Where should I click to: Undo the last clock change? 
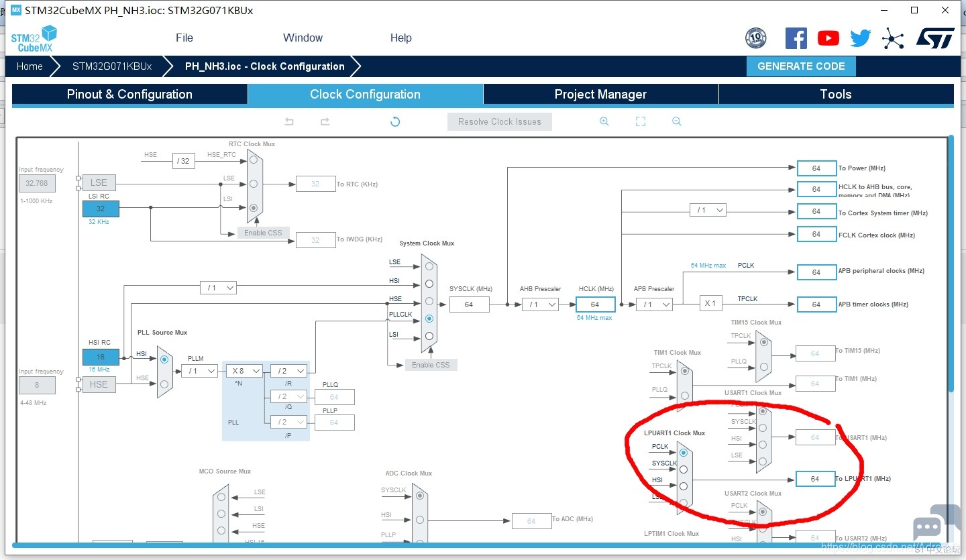point(289,121)
